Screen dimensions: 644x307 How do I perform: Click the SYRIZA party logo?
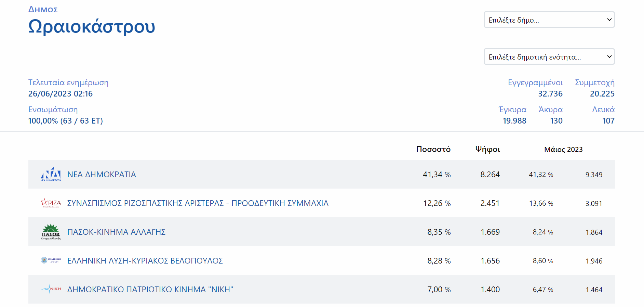(x=51, y=203)
